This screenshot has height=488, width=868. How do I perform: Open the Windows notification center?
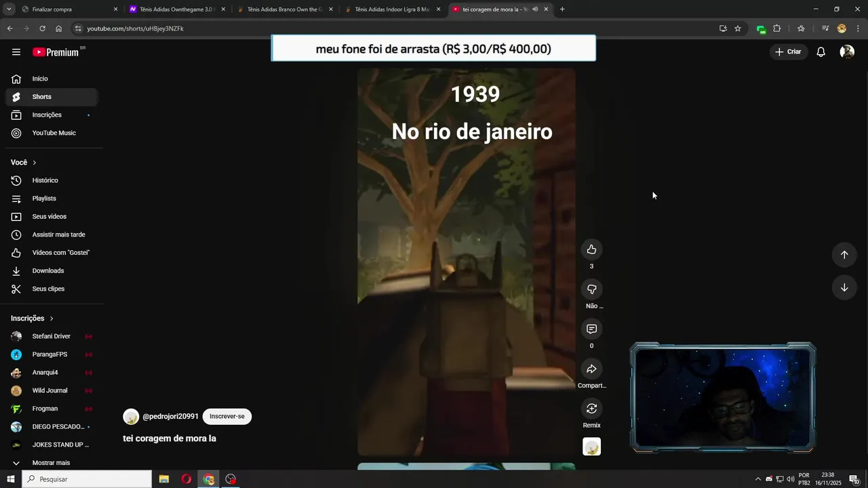(x=854, y=479)
